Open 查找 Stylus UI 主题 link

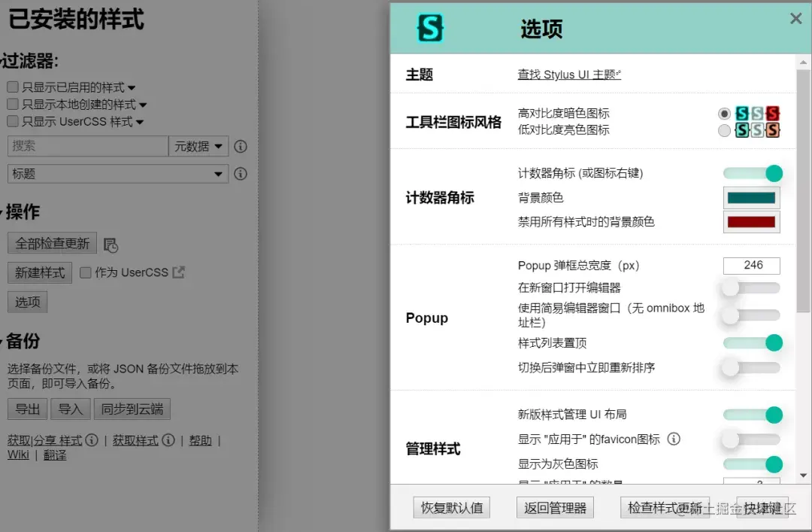click(x=569, y=74)
